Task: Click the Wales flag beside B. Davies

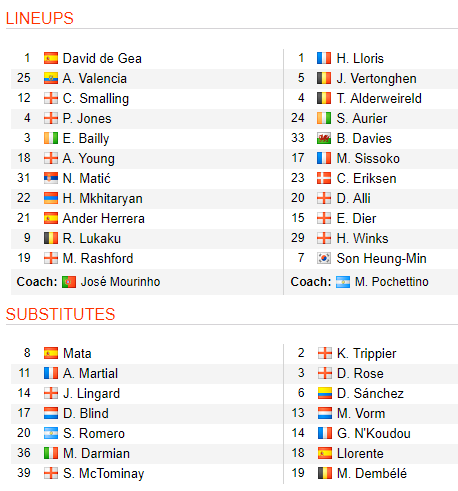Action: click(324, 138)
